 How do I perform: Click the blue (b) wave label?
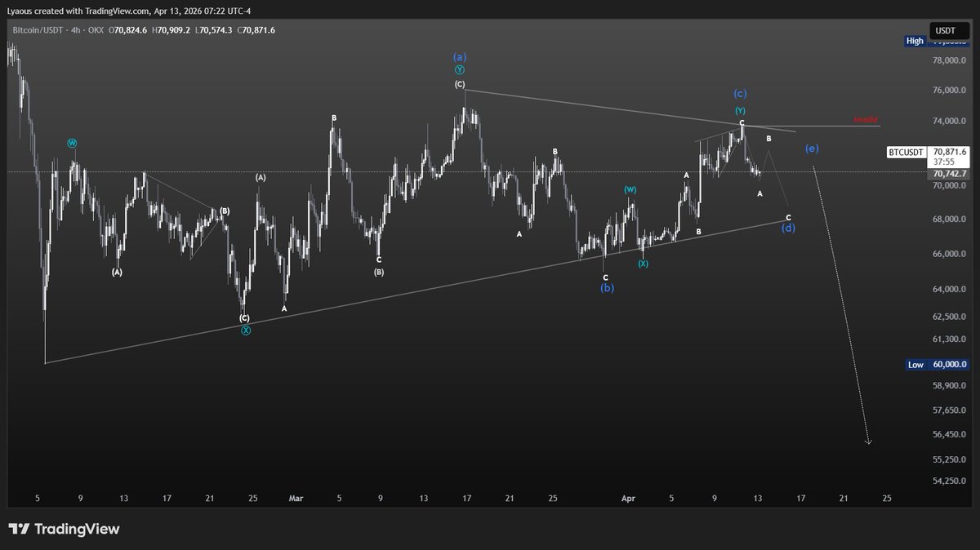607,288
